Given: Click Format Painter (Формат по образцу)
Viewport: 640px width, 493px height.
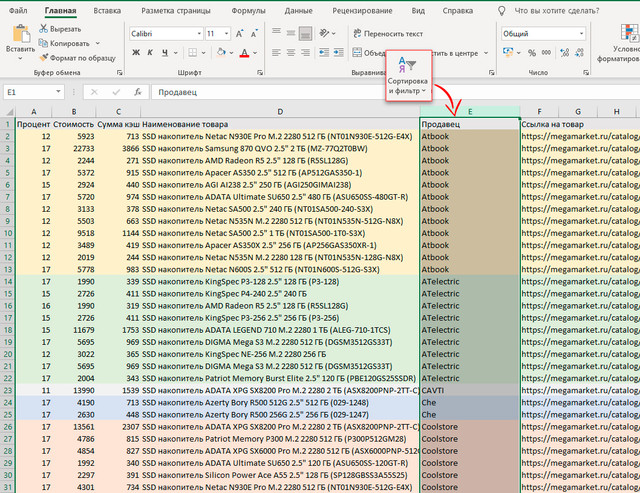Looking at the screenshot, I should pos(78,58).
